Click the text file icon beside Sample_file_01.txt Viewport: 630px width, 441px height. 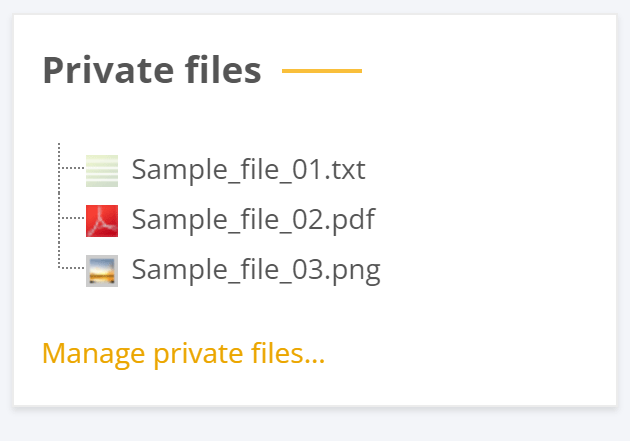click(x=102, y=170)
